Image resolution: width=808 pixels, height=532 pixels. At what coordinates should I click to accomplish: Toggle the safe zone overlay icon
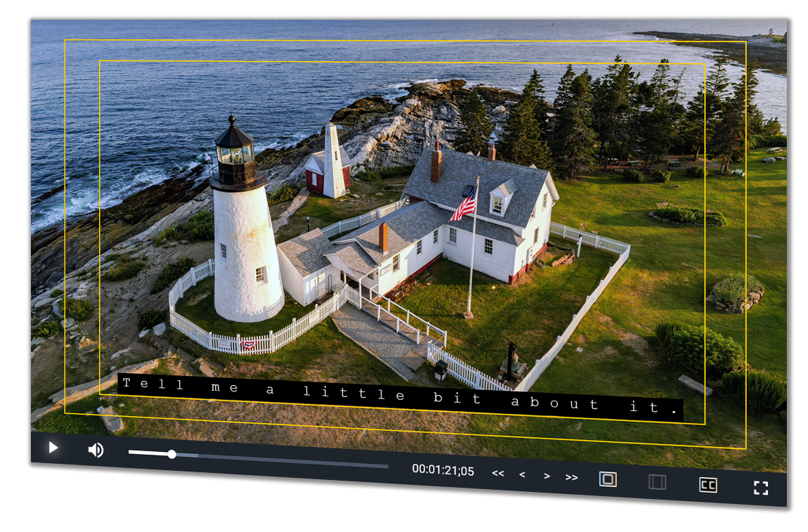coord(608,479)
